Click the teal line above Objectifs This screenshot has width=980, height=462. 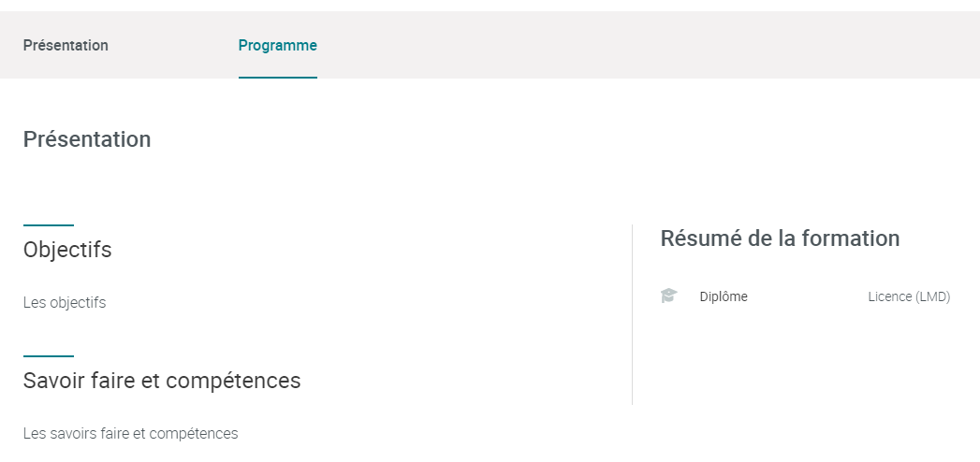coord(49,225)
